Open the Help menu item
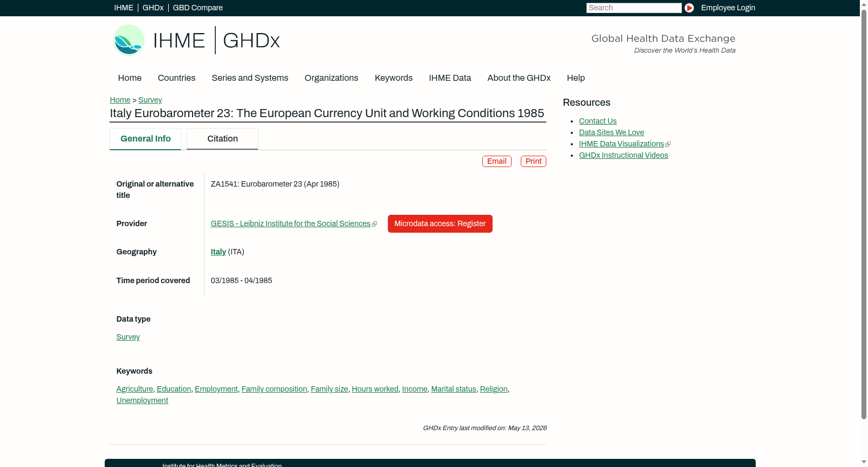 click(x=576, y=78)
